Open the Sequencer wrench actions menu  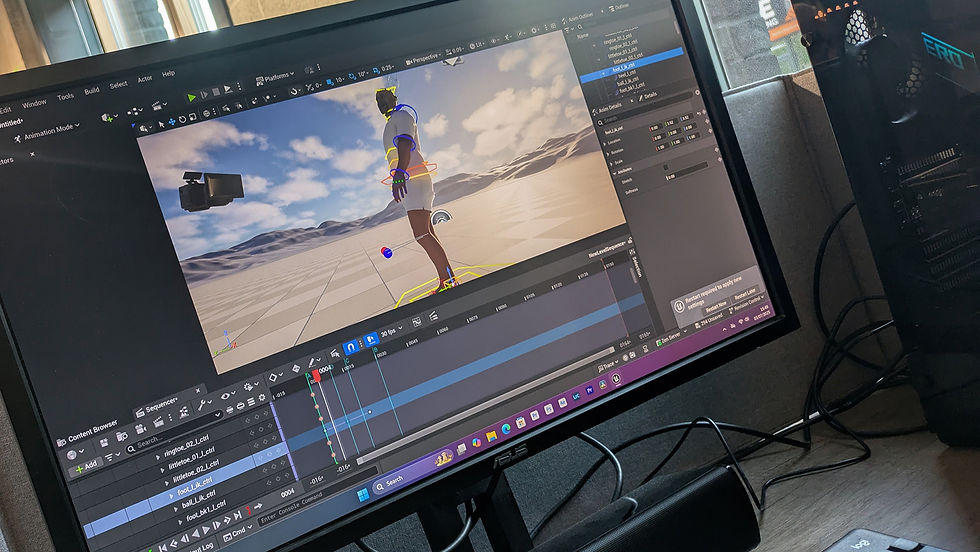pyautogui.click(x=204, y=406)
